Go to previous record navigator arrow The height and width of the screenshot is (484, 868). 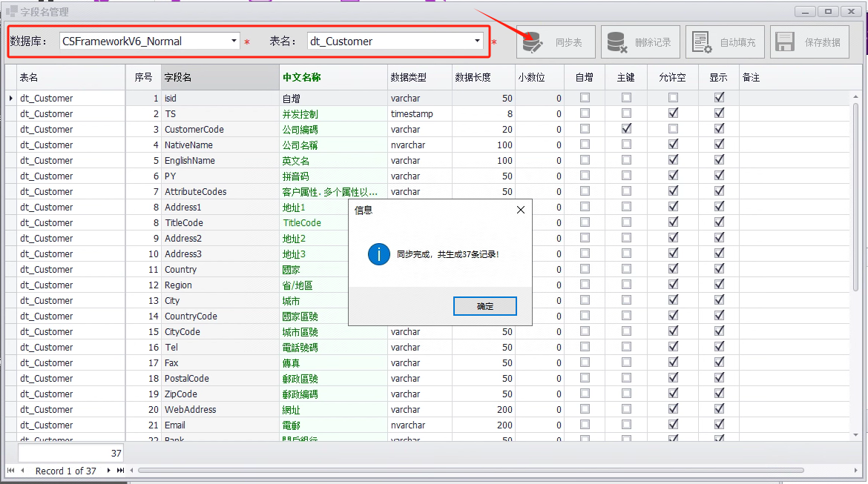23,470
